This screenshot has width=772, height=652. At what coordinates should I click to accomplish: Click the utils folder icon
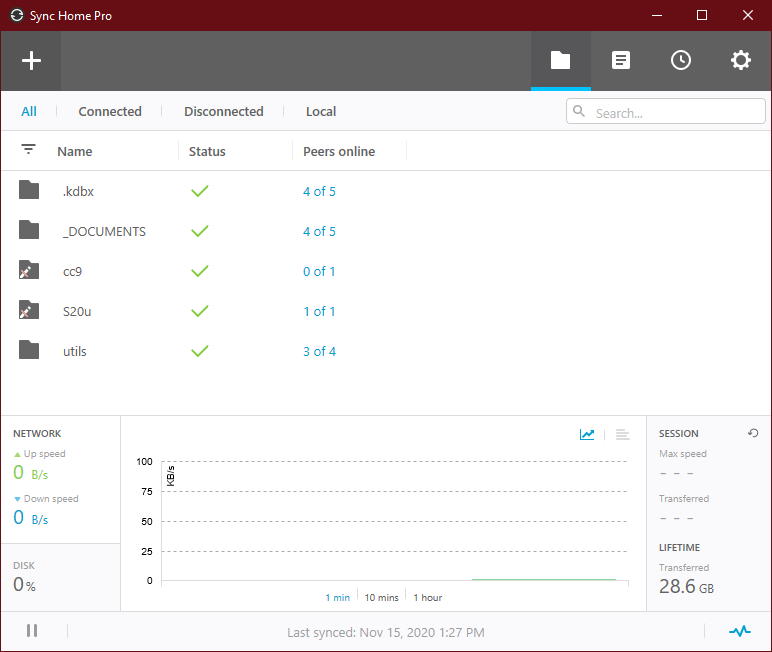(29, 350)
